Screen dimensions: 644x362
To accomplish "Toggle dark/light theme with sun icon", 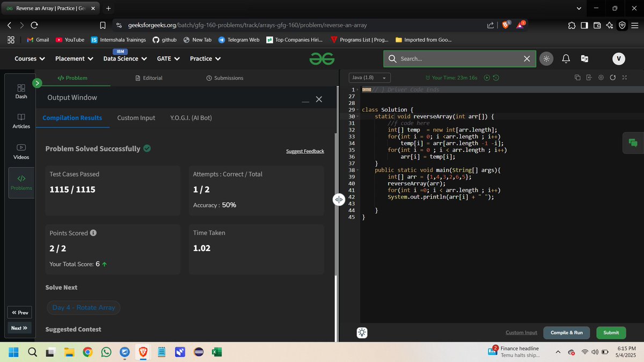I will (546, 58).
